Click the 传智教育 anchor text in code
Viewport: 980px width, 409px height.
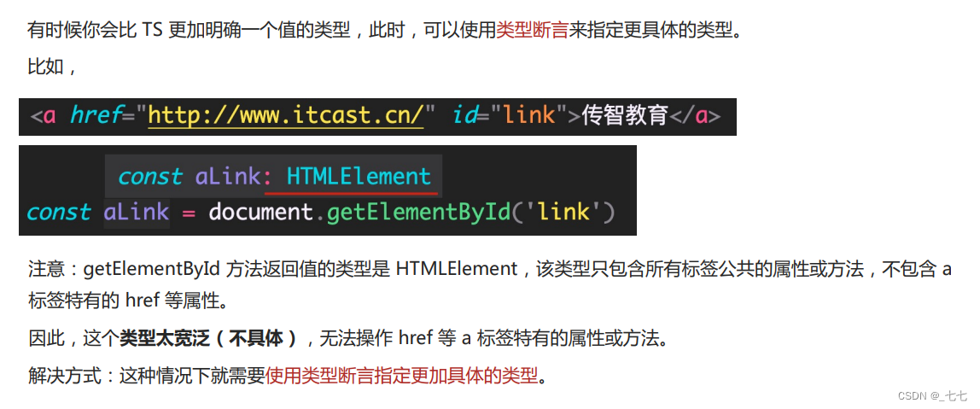point(625,116)
